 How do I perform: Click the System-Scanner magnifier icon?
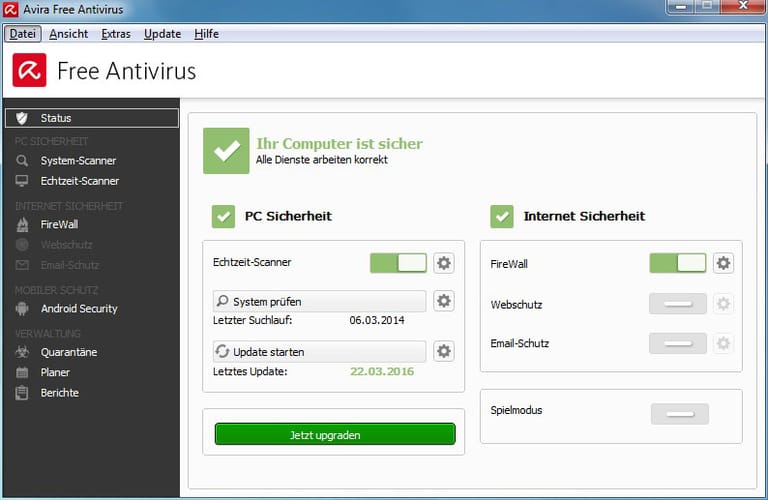point(22,161)
